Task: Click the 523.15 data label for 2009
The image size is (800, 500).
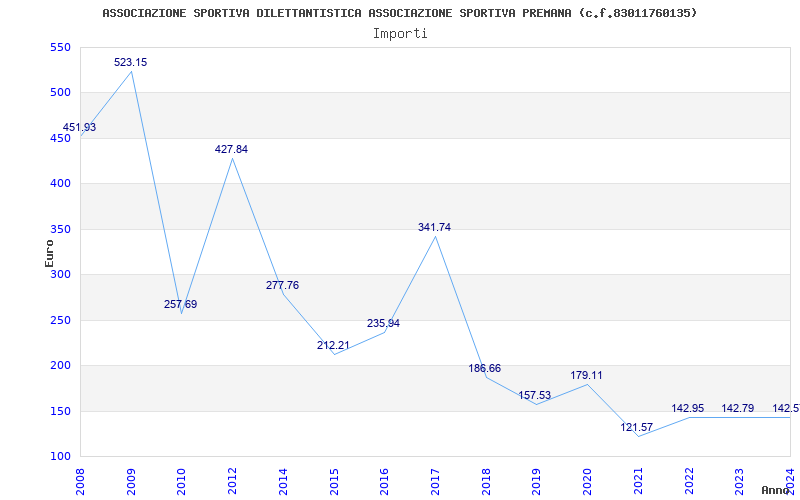Action: [x=131, y=62]
